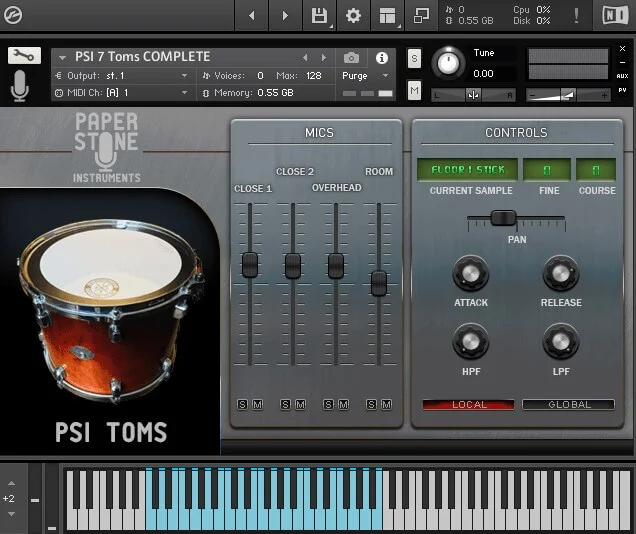This screenshot has height=534, width=636.
Task: Select GLOBAL control mode
Action: tap(569, 404)
